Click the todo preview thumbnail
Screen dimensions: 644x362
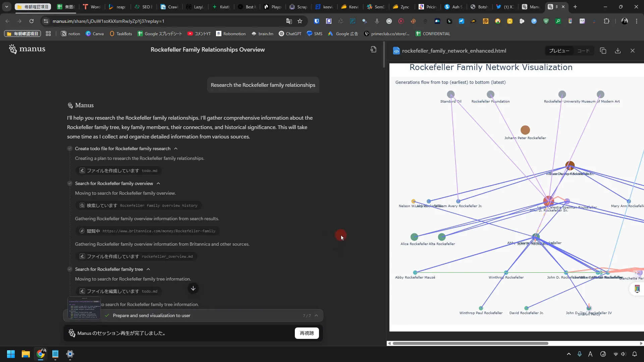point(84,308)
